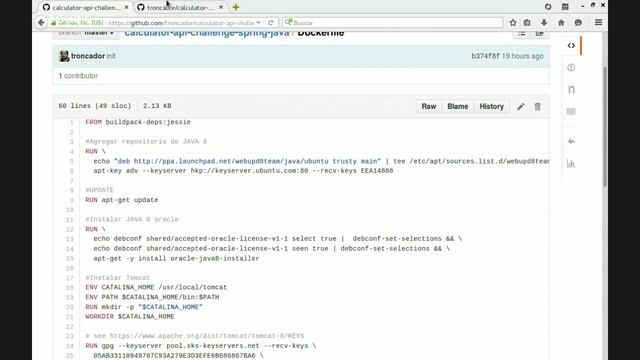This screenshot has width=640, height=360.
Task: Switch to the troncador/calculator tab
Action: coord(180,7)
